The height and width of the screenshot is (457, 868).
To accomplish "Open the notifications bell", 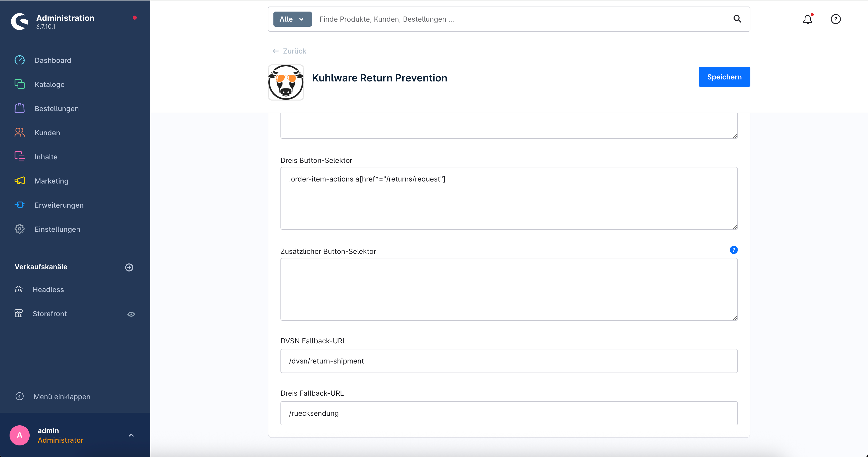I will pos(808,19).
